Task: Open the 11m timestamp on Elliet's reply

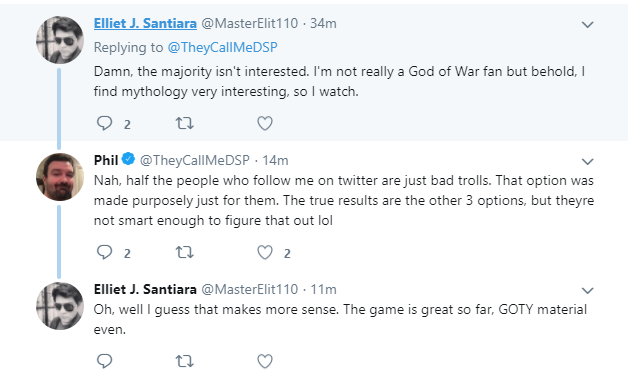Action: pos(323,289)
